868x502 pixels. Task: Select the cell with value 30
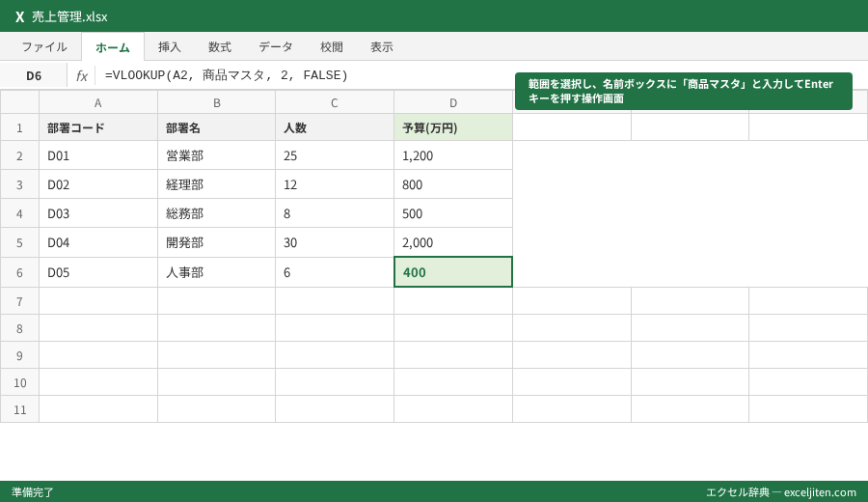point(335,242)
